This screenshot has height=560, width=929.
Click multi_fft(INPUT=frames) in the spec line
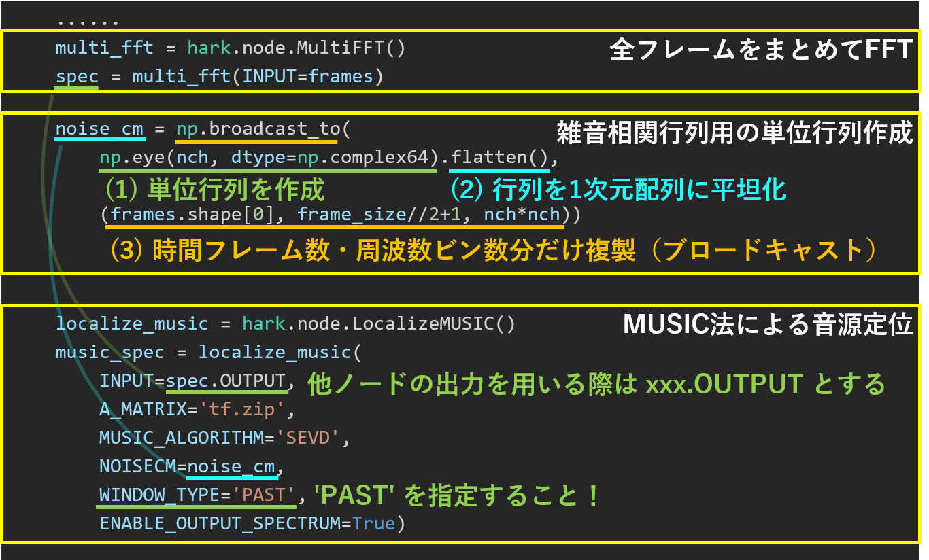[258, 77]
